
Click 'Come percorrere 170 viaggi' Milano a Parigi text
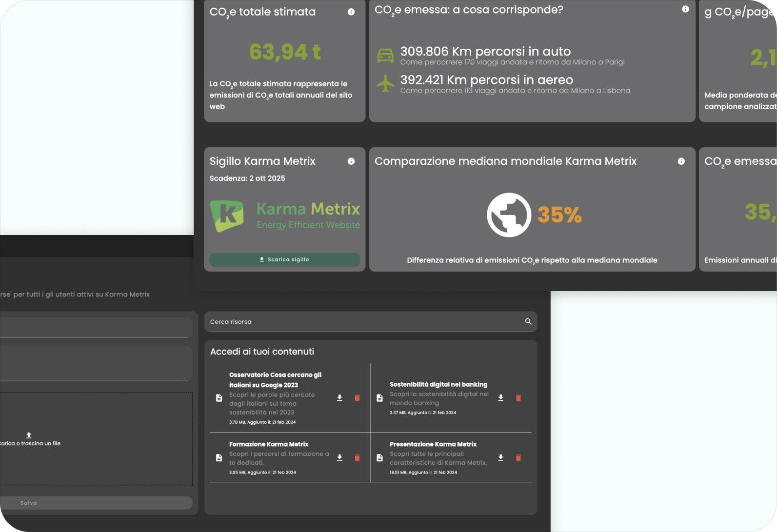tap(513, 62)
